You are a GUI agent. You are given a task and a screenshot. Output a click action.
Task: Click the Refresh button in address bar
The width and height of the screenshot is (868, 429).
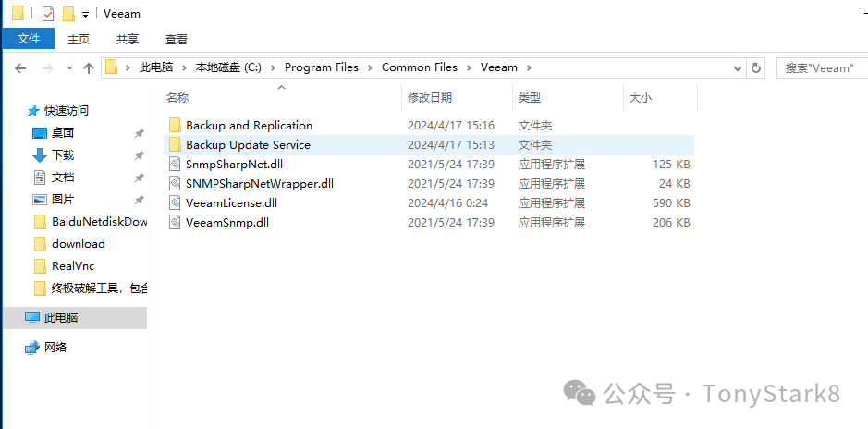[x=755, y=68]
